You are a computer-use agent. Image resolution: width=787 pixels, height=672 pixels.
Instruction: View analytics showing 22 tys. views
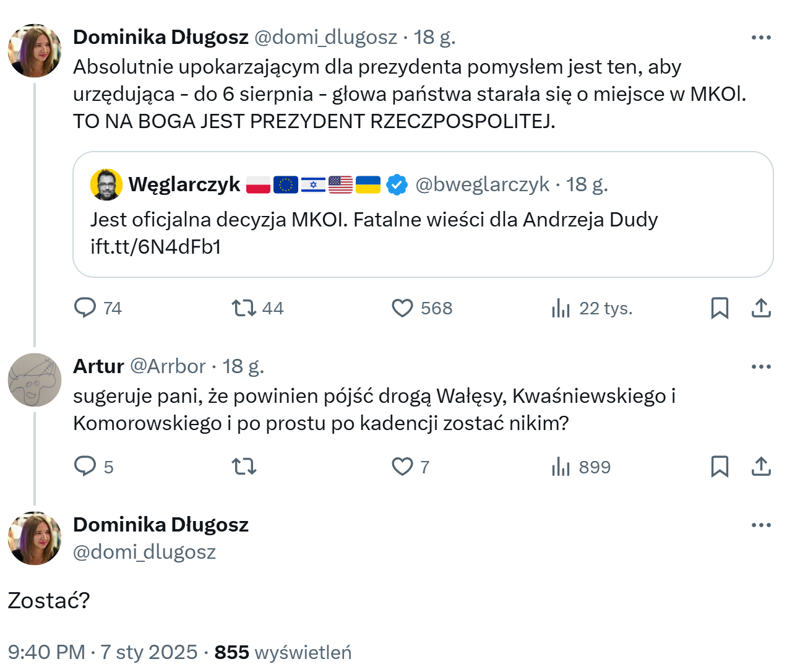[x=561, y=308]
